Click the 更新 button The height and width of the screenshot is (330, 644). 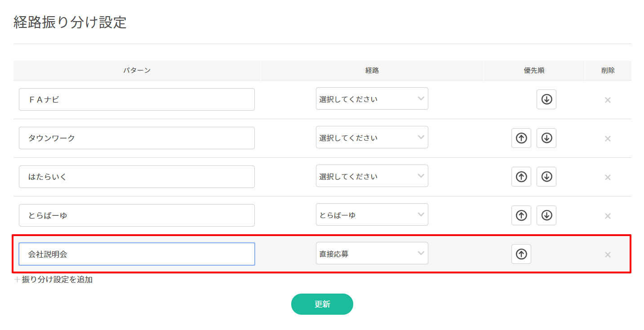[322, 304]
